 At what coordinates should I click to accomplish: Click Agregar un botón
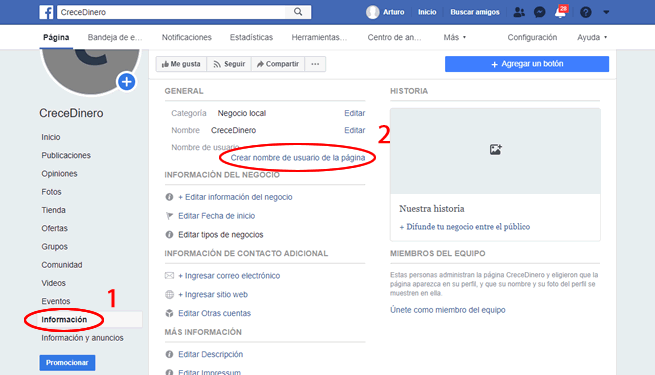(527, 64)
